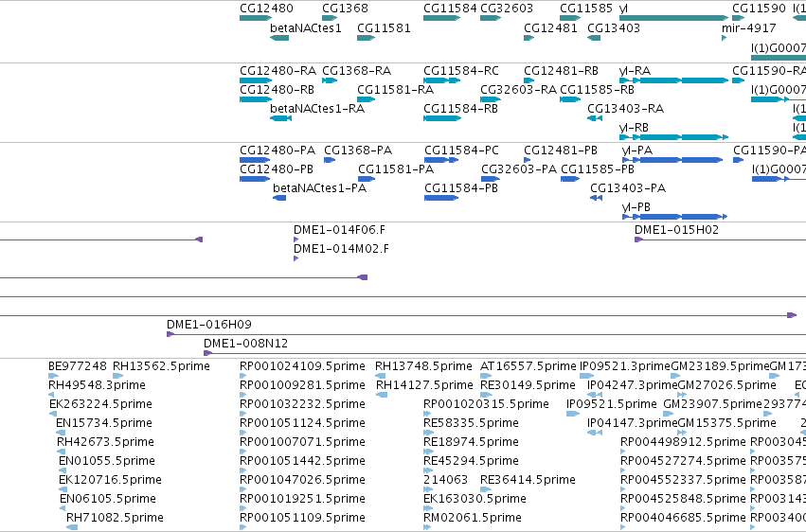Select EST RM02061.5prime

[427, 527]
